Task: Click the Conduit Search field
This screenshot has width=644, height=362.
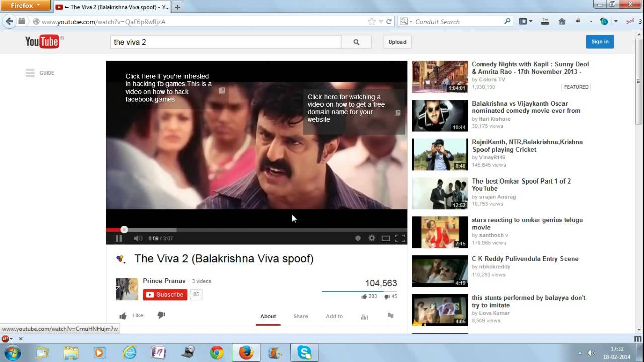Action: [458, 22]
